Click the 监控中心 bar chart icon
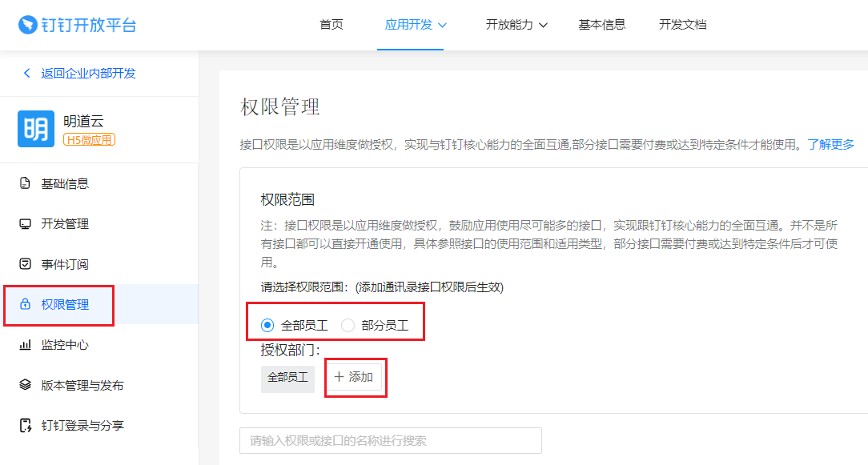The height and width of the screenshot is (465, 868). pos(25,345)
